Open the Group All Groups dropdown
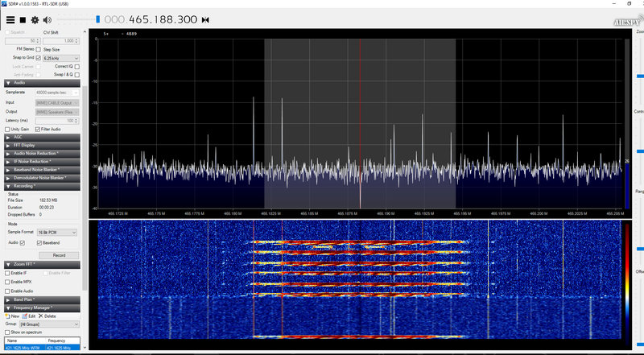 [49, 324]
